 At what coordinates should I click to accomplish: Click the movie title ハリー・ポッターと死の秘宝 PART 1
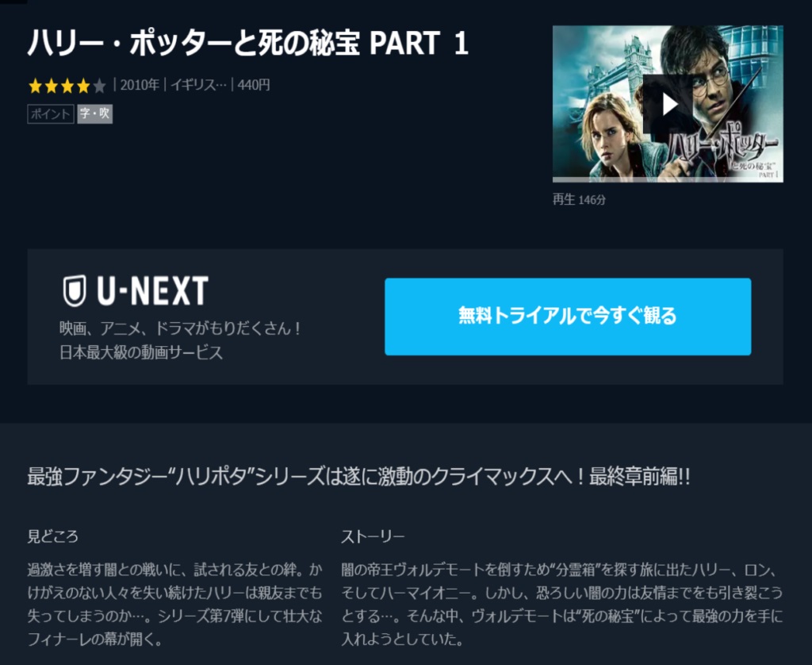point(247,43)
